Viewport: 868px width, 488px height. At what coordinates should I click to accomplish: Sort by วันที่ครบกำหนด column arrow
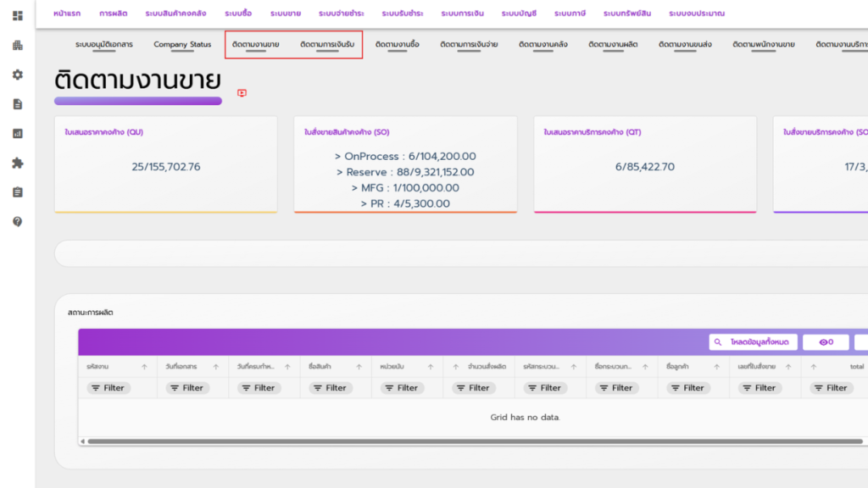287,367
